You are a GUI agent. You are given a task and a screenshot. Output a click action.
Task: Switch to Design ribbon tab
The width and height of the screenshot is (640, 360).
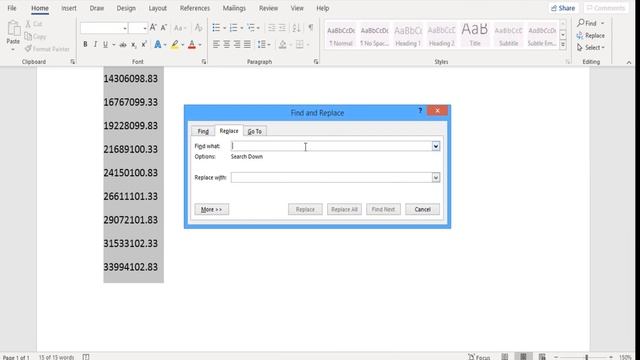pyautogui.click(x=126, y=8)
